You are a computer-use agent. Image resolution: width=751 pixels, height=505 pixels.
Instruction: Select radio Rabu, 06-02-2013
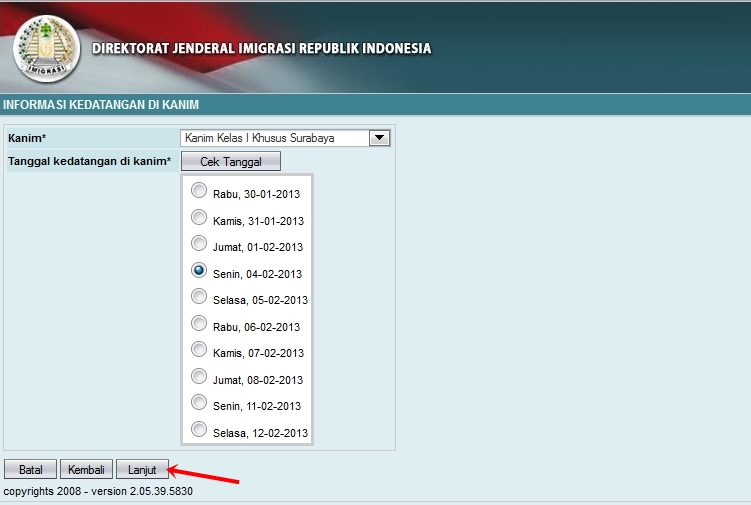[199, 323]
